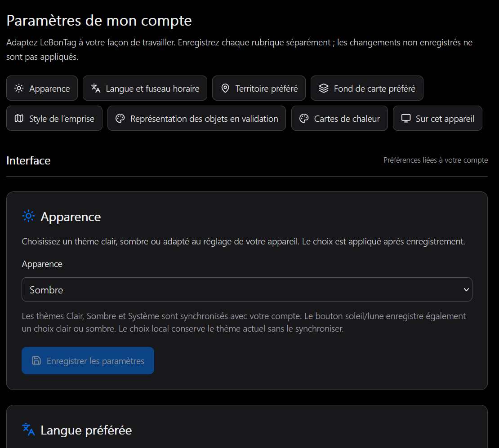The image size is (499, 448).
Task: Open the Apparence theme dropdown showing Sombre
Action: (x=247, y=289)
